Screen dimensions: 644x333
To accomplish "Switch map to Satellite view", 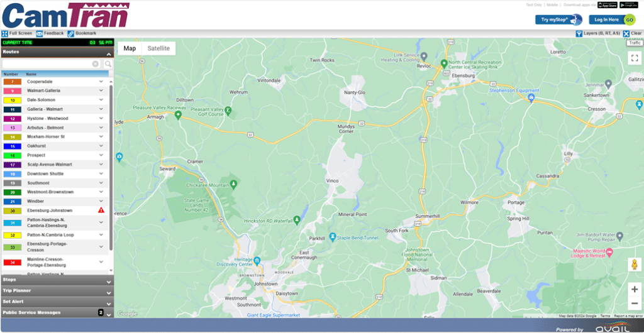I will [x=158, y=48].
